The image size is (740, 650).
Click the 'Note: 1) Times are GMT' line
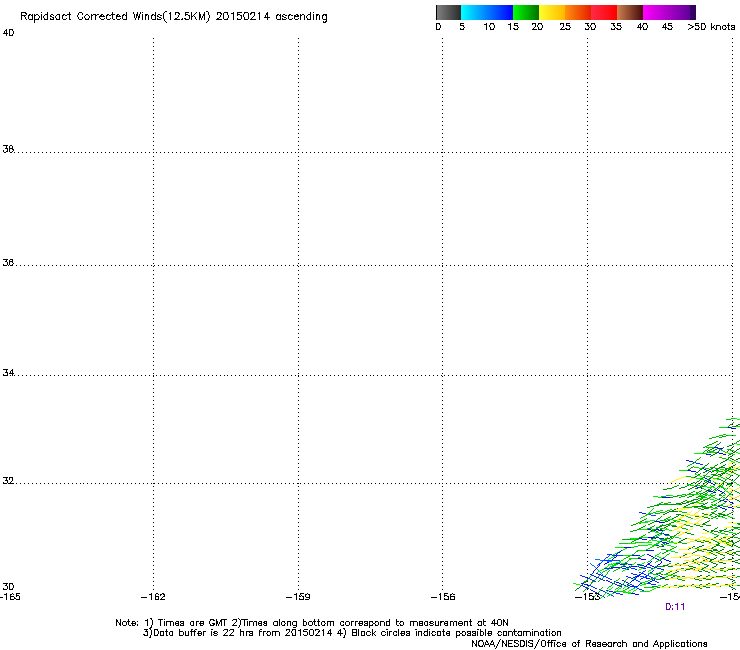pos(312,623)
